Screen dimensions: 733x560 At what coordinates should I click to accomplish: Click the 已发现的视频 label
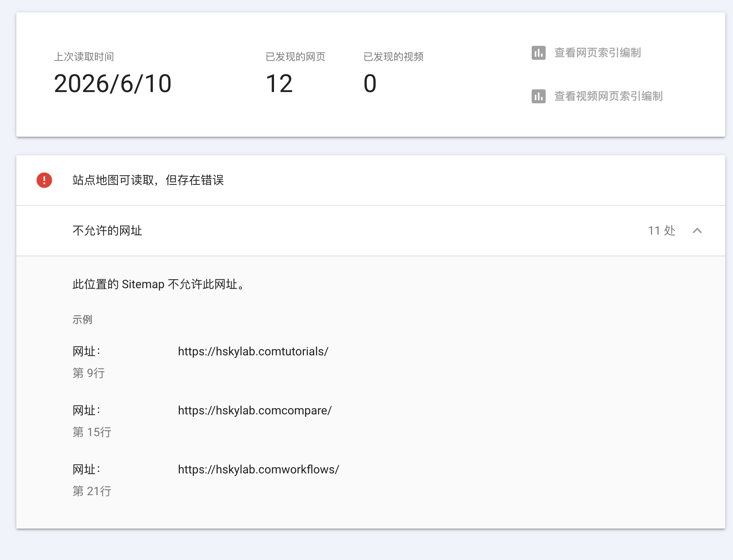coord(393,57)
